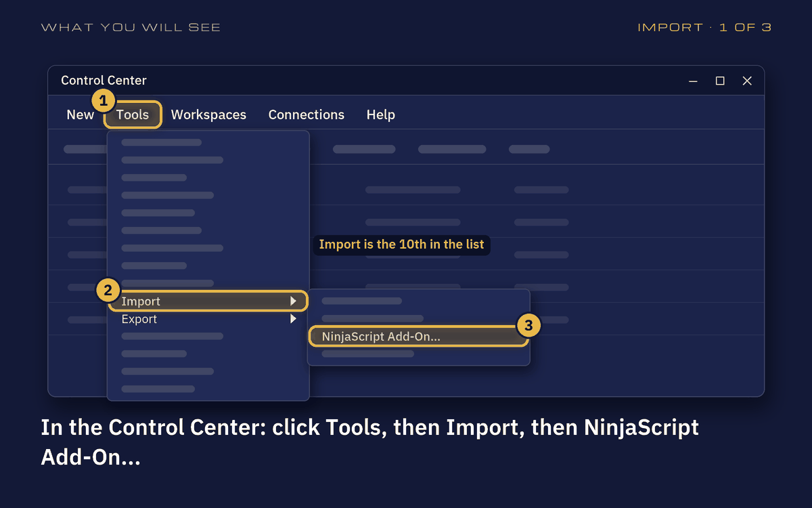Maximize the Control Center window
Viewport: 812px width, 508px height.
pyautogui.click(x=720, y=81)
